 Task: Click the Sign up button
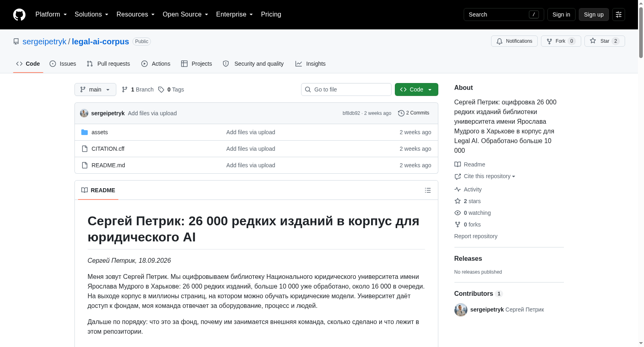coord(594,15)
